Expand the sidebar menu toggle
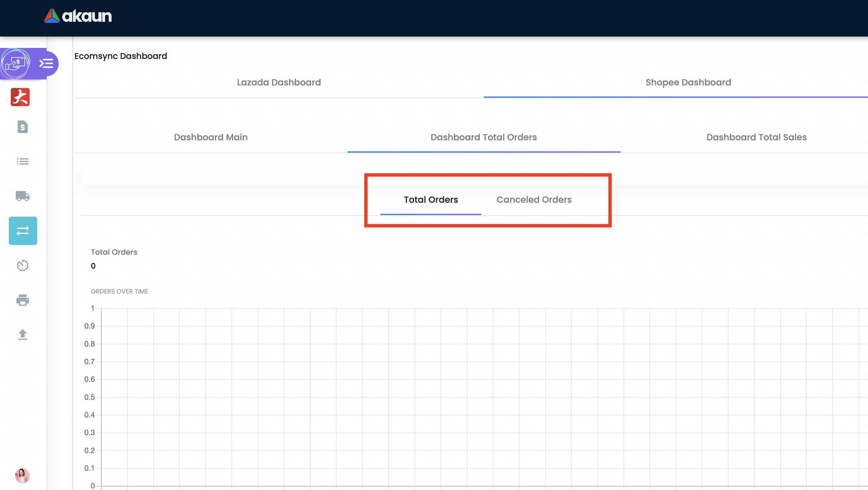This screenshot has width=868, height=490. pos(46,63)
